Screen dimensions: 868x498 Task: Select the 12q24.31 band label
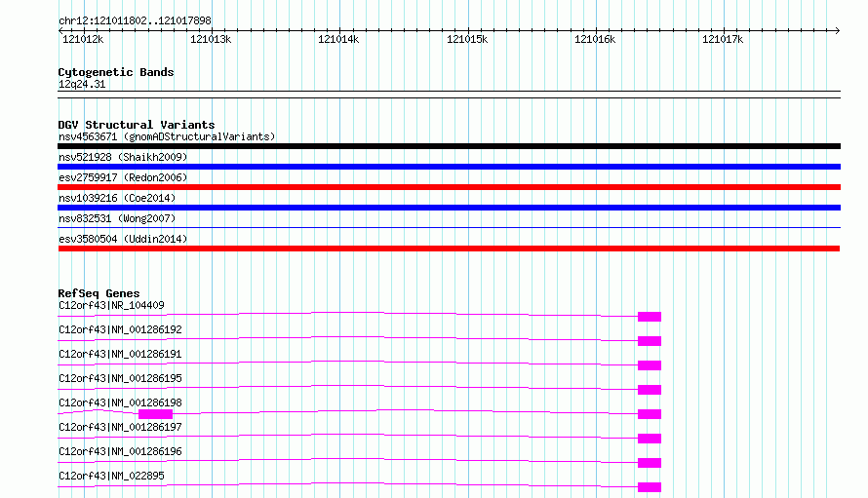click(82, 84)
